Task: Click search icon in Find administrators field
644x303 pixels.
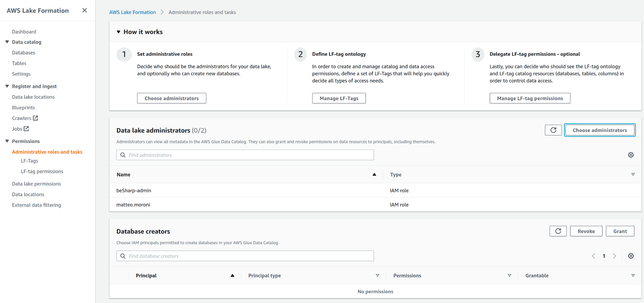Action: tap(123, 155)
